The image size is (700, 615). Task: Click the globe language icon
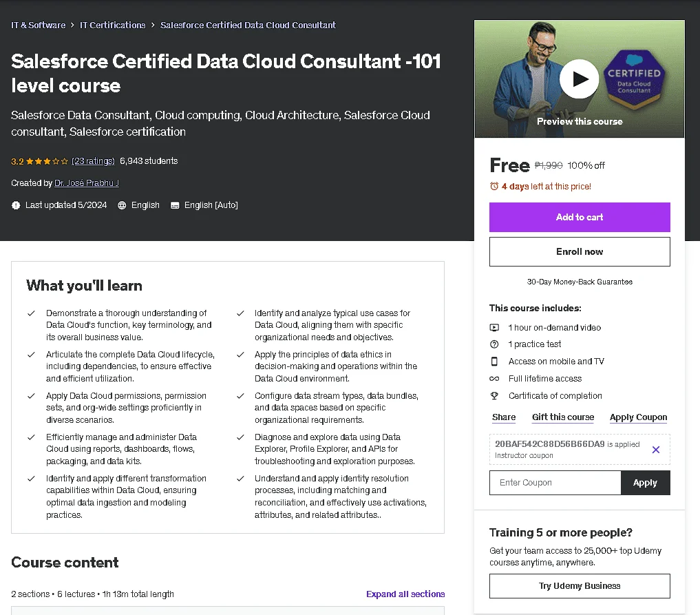pos(122,205)
